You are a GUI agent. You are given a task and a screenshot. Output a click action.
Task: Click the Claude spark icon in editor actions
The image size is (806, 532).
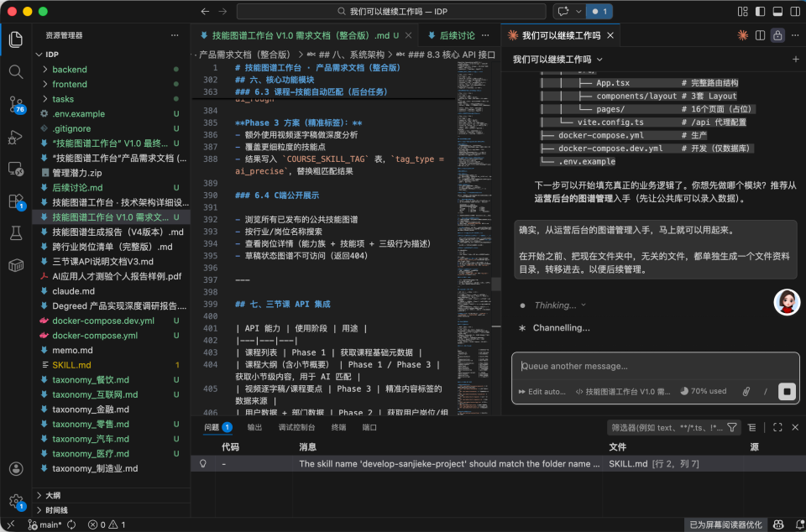click(x=742, y=35)
